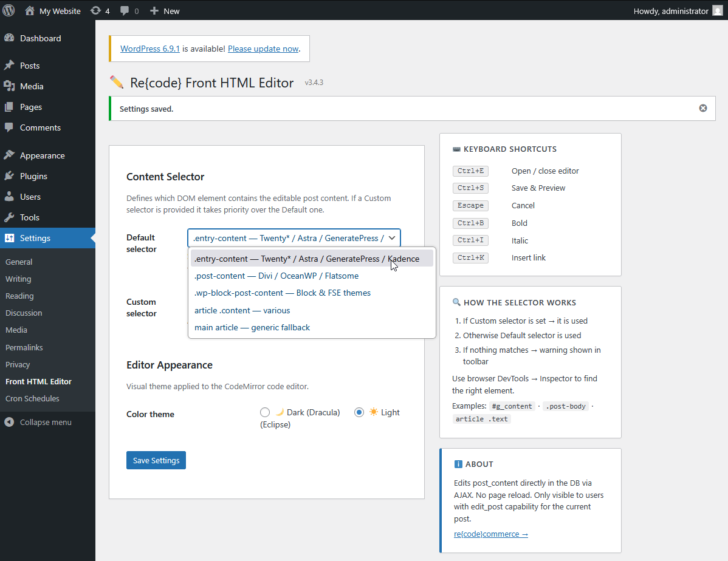The width and height of the screenshot is (728, 561).
Task: Dismiss the Settings saved notice
Action: click(x=703, y=108)
